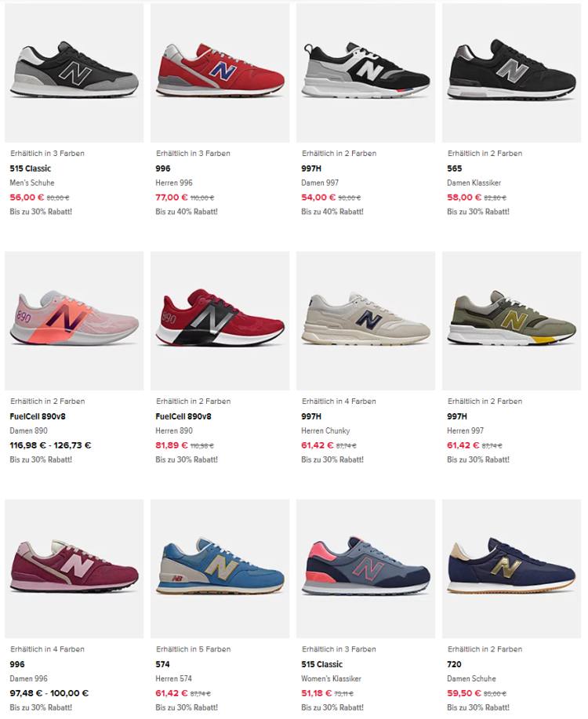The image size is (588, 719).
Task: View the red FuelCell 890v8 Herren shoe
Action: pos(220,321)
